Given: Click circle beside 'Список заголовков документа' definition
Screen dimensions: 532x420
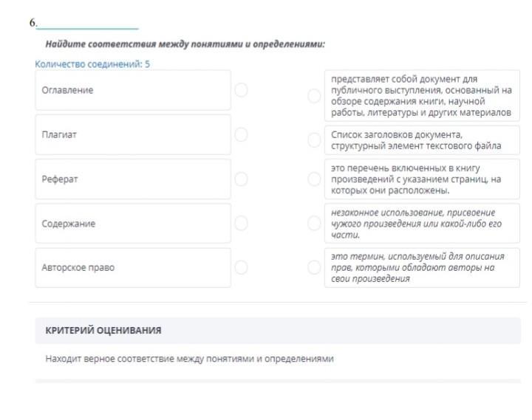Looking at the screenshot, I should [x=314, y=140].
